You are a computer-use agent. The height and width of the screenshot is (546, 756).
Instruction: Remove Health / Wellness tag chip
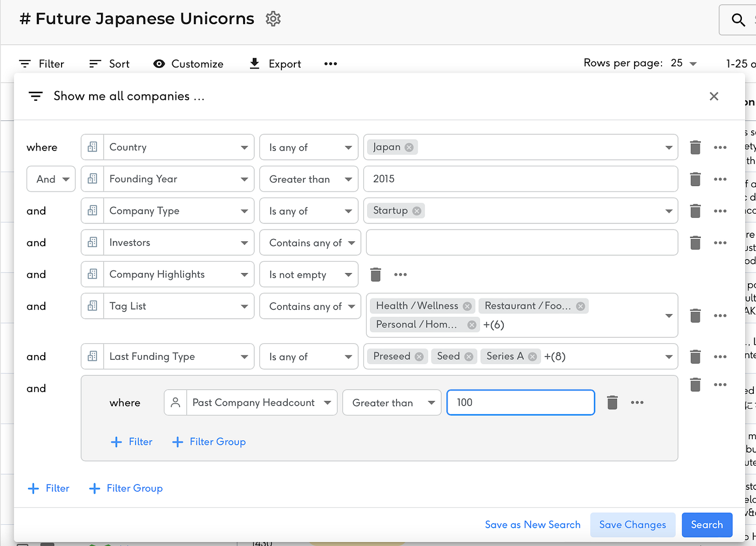point(467,306)
